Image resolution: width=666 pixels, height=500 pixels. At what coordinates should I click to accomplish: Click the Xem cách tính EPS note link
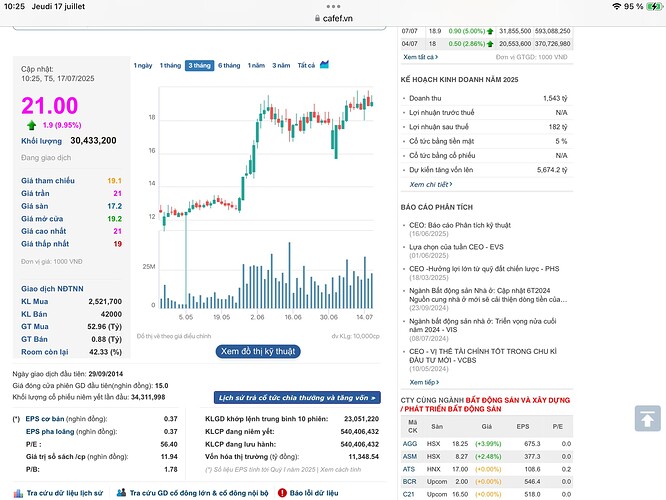[340, 469]
